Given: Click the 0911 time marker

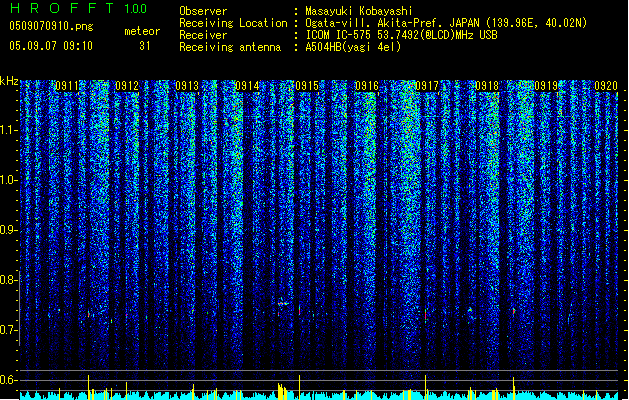Looking at the screenshot, I should coord(67,86).
